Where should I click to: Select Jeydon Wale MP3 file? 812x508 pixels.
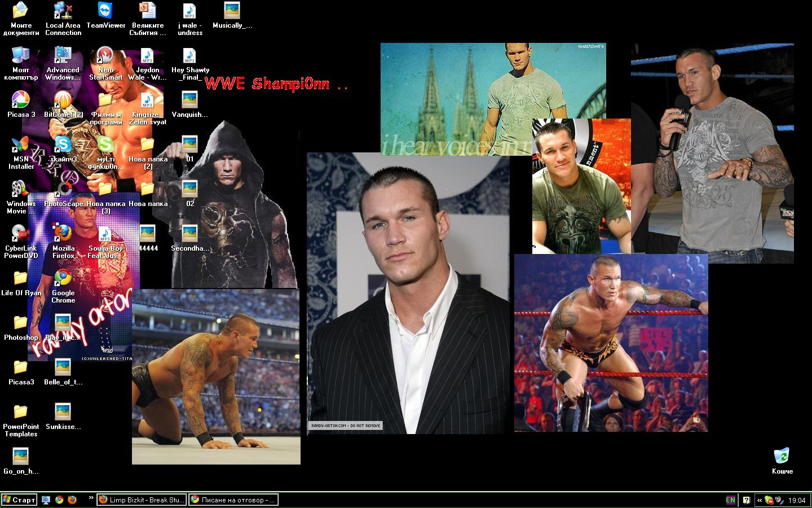pyautogui.click(x=148, y=63)
